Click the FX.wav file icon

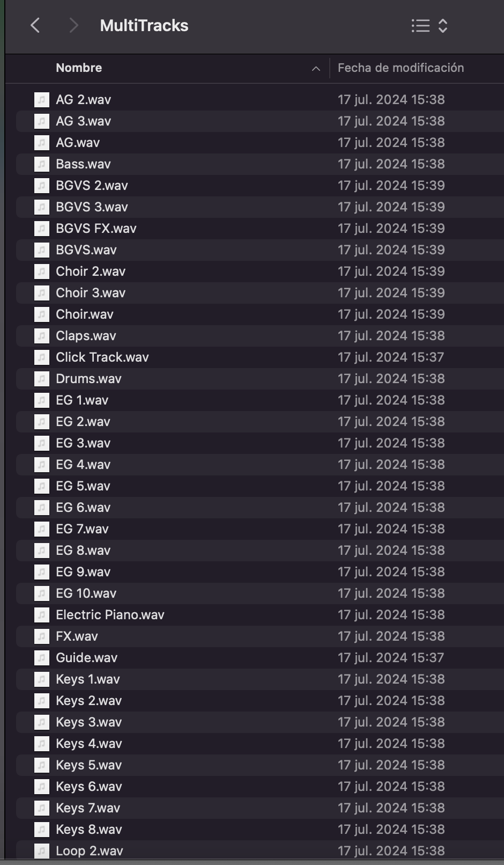[42, 636]
